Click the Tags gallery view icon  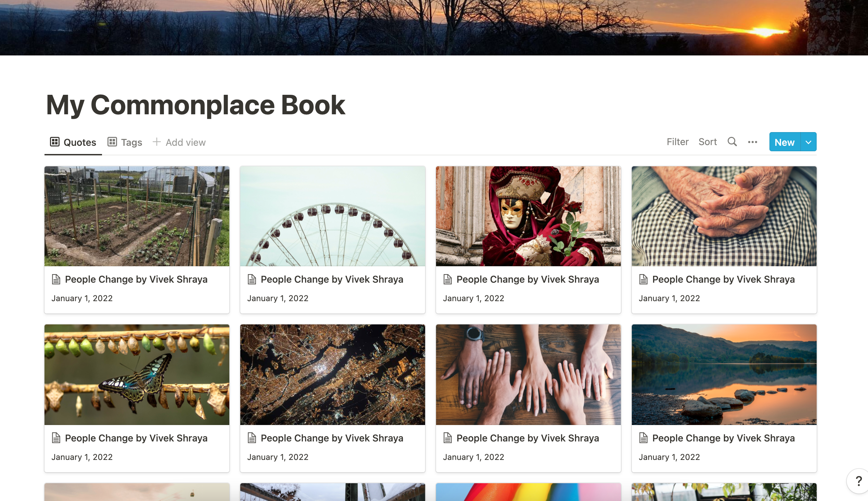coord(112,142)
